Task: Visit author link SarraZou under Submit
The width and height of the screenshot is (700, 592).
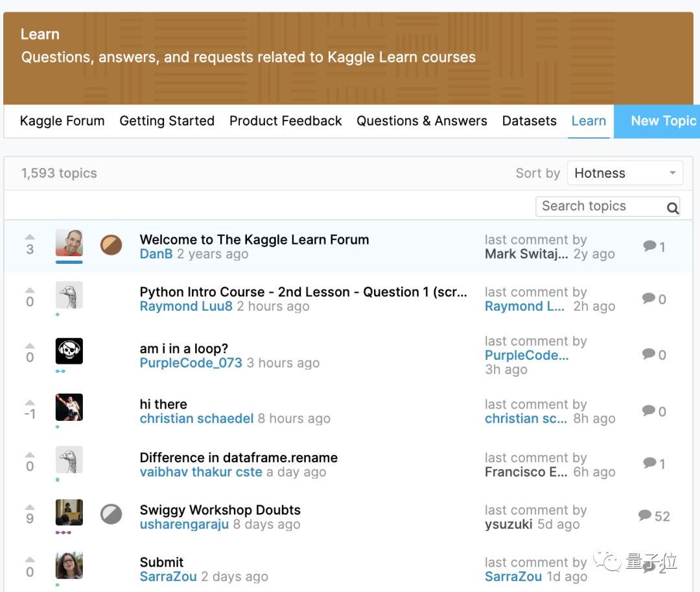Action: click(x=169, y=576)
